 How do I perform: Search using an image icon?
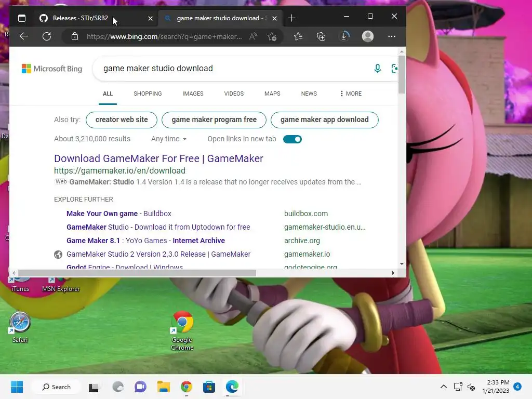(394, 69)
